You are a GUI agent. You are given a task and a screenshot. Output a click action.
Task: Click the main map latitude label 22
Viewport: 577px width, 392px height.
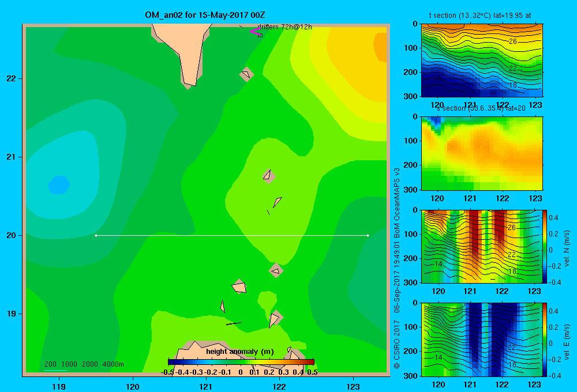[12, 78]
